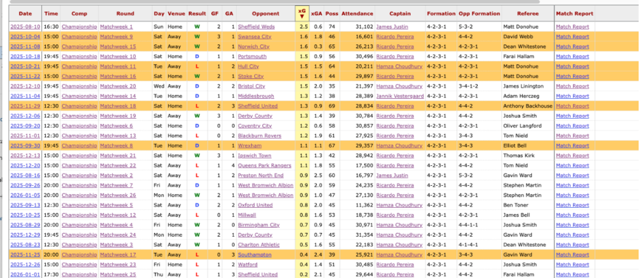Open Championship link in Matchweek 21 row
This screenshot has width=644, height=278.
(79, 155)
